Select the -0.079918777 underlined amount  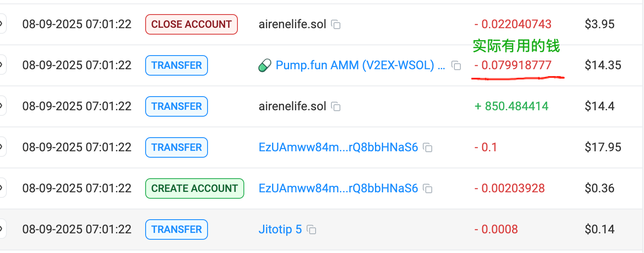click(513, 65)
